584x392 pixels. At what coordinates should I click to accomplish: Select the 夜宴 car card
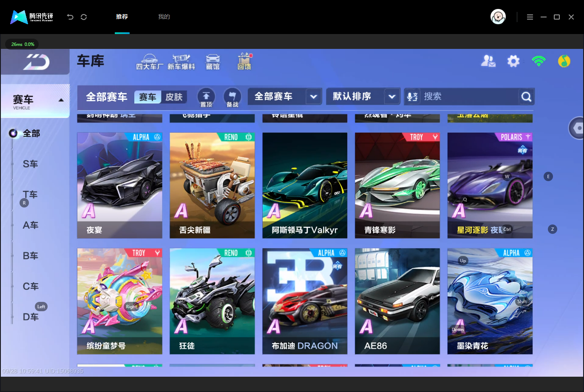[120, 185]
